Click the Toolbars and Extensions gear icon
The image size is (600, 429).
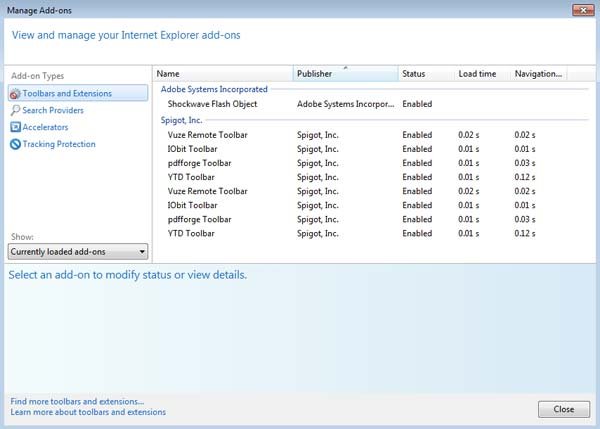coord(15,93)
